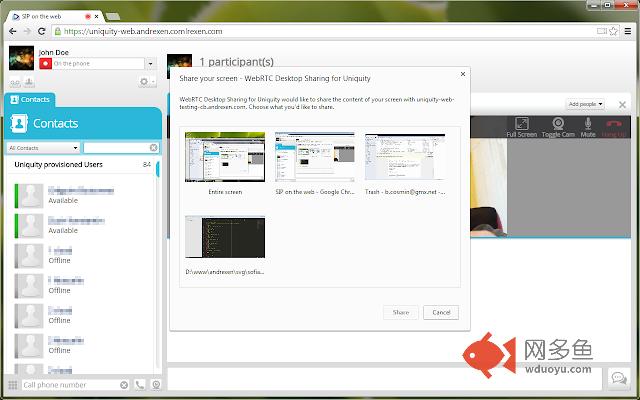Select the Entire screen thumbnail
The height and width of the screenshot is (400, 640).
point(225,158)
